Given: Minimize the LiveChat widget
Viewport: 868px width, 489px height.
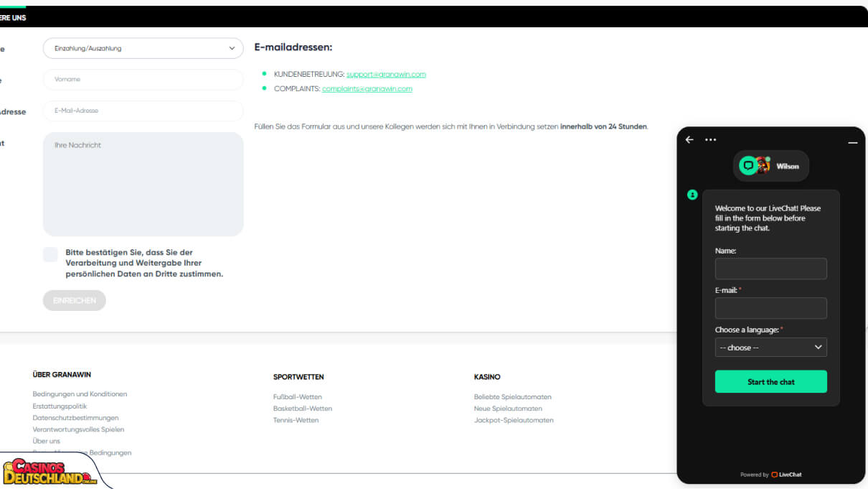Looking at the screenshot, I should click(x=852, y=142).
